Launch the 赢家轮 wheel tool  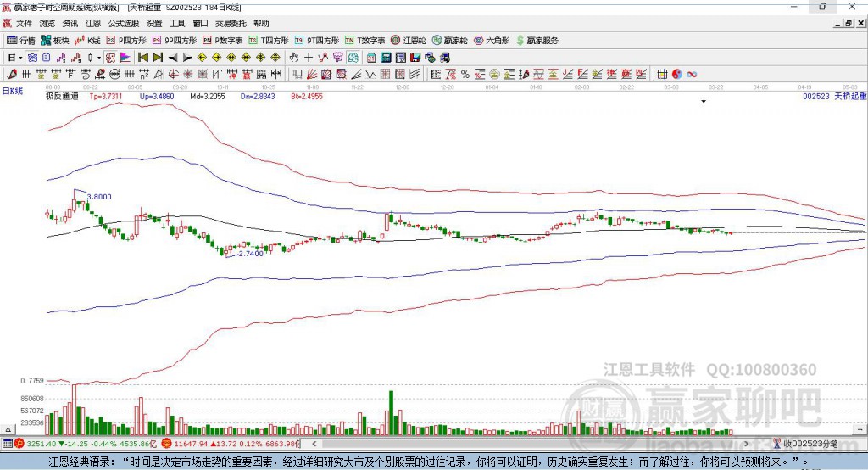coord(449,41)
